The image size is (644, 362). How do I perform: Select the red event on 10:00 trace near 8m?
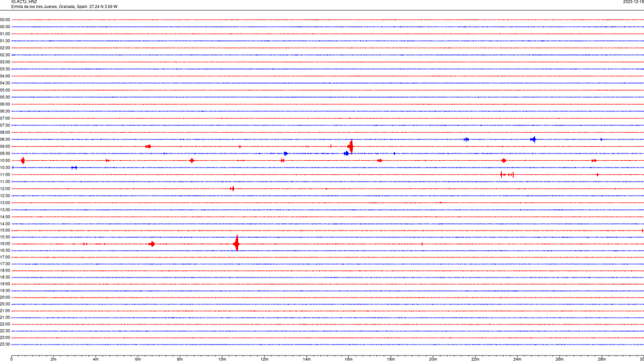point(192,160)
